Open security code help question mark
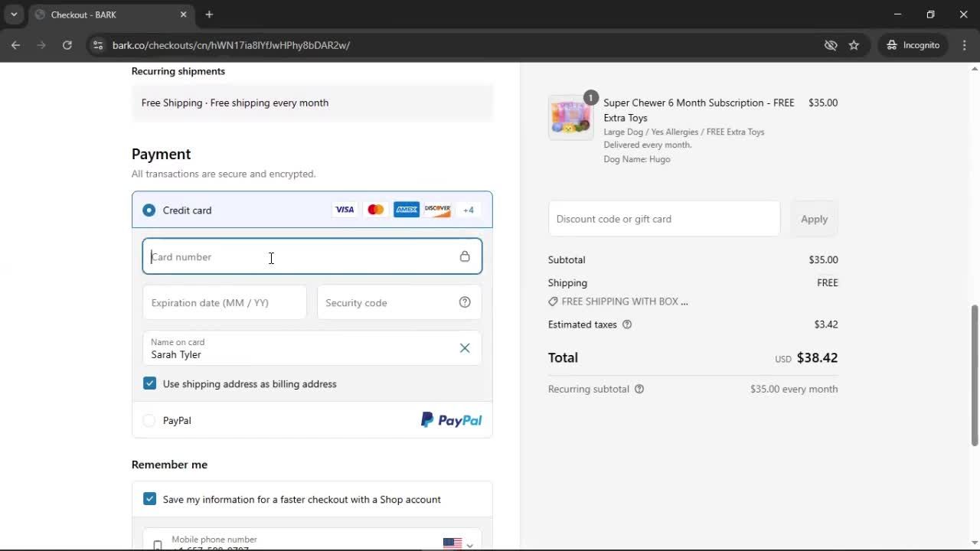The height and width of the screenshot is (551, 980). 465,302
